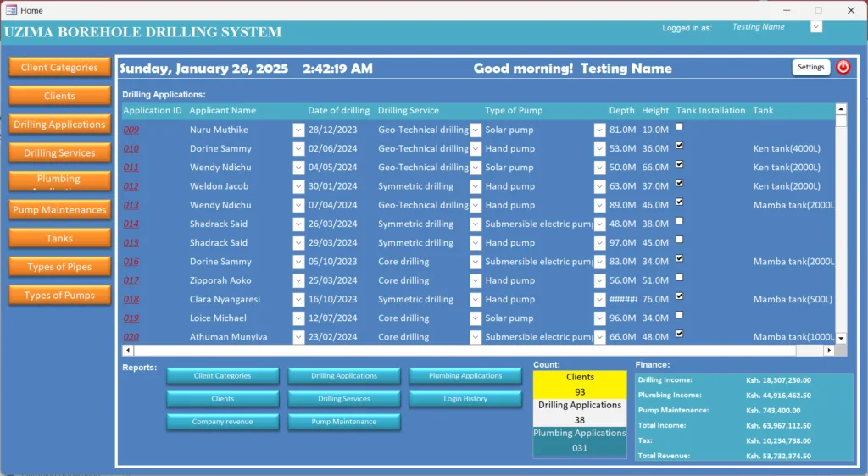Click the red power logout icon

pos(843,68)
